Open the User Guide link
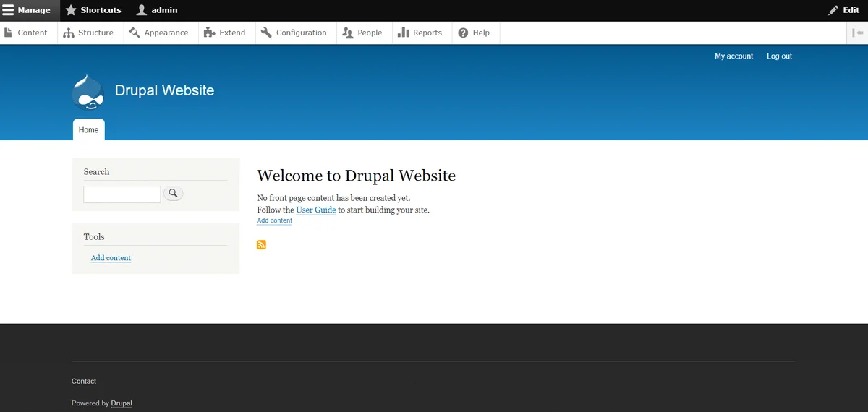Image resolution: width=868 pixels, height=412 pixels. click(316, 210)
